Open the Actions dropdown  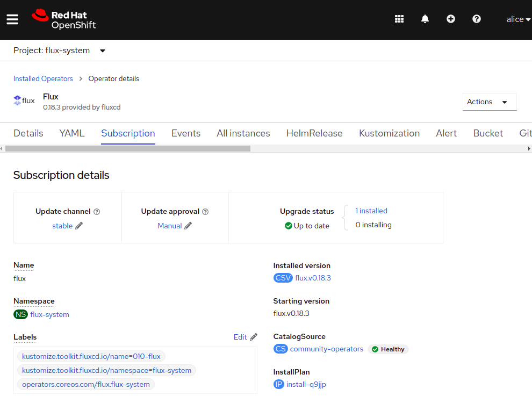tap(490, 102)
